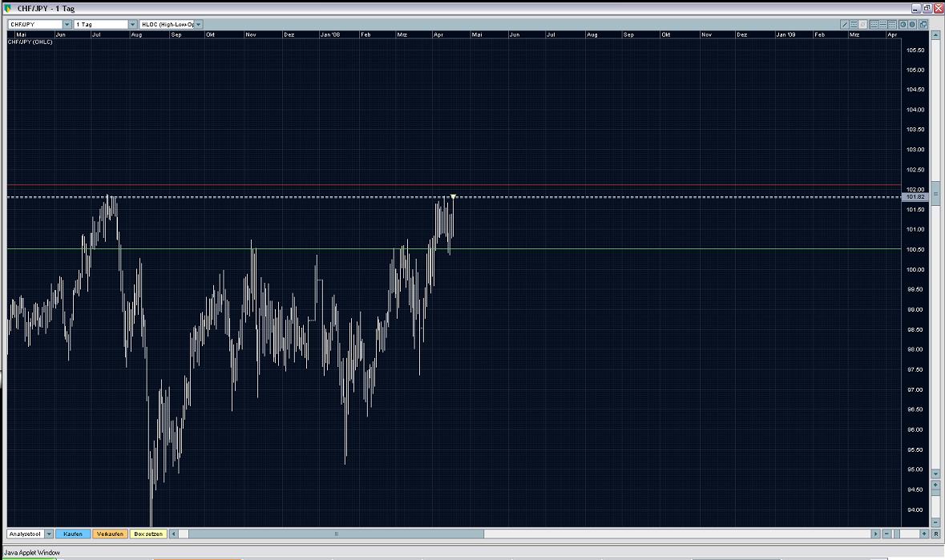This screenshot has height=560, width=945.
Task: Click the Box setzen button
Action: (148, 534)
